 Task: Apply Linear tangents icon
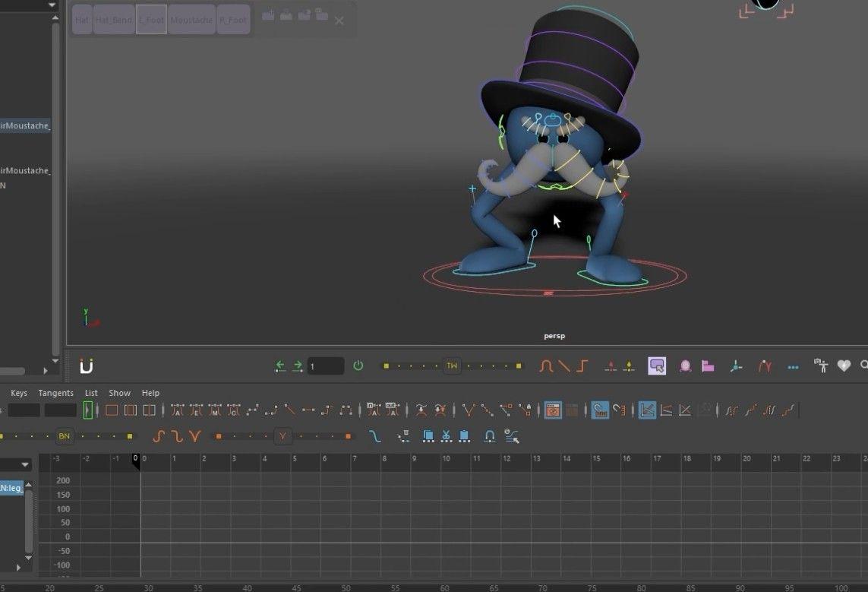[x=289, y=410]
